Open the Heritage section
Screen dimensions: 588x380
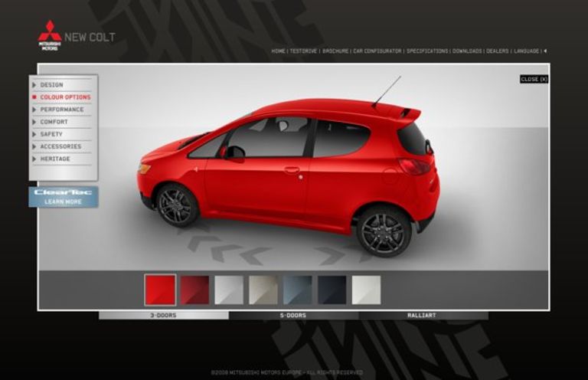(x=55, y=159)
